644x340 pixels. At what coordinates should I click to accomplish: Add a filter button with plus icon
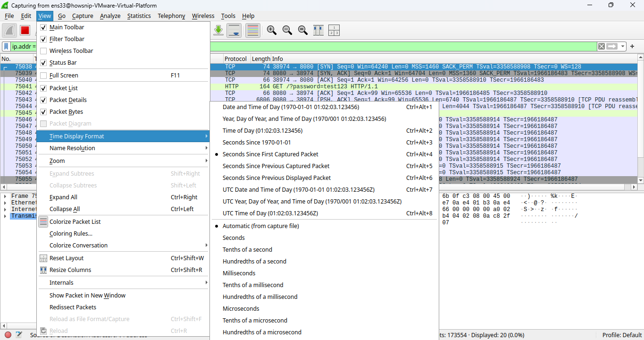click(632, 46)
